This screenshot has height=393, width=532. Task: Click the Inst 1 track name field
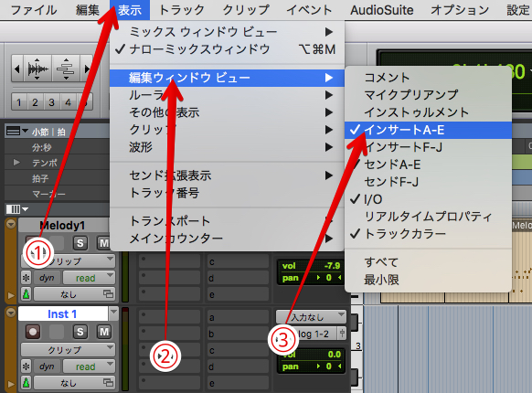[62, 313]
